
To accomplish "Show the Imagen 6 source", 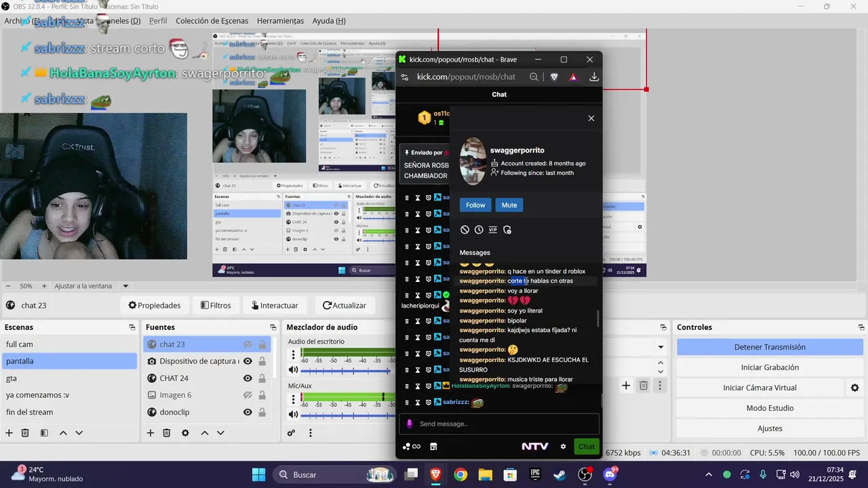I will [x=248, y=395].
